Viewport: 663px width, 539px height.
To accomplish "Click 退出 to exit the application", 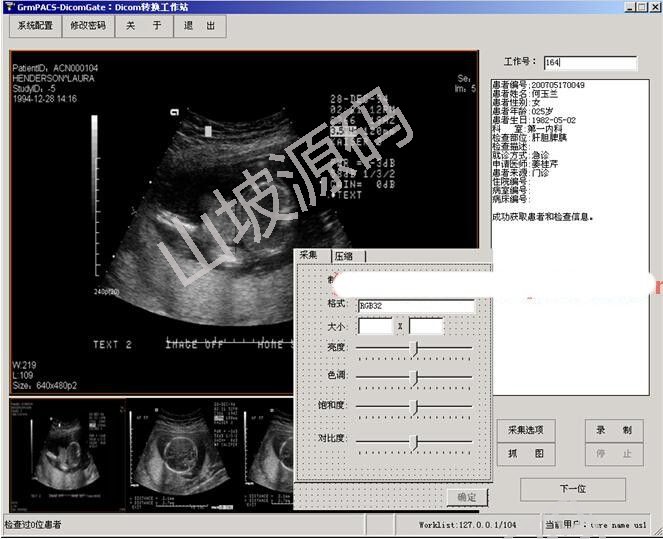I will pyautogui.click(x=199, y=26).
